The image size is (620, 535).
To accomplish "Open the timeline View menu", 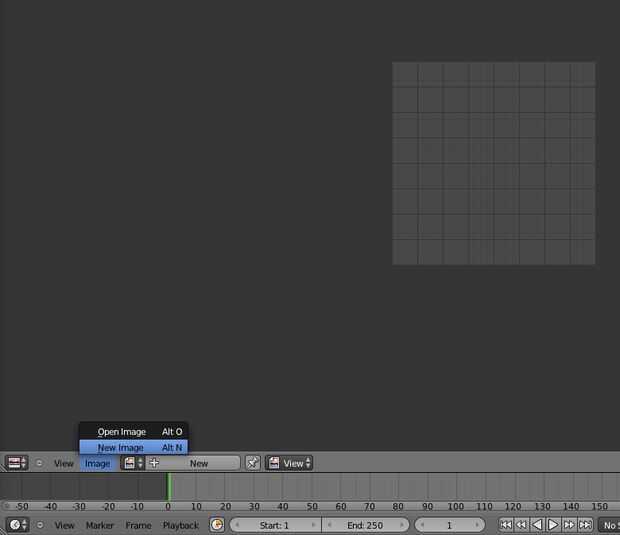I will [64, 525].
